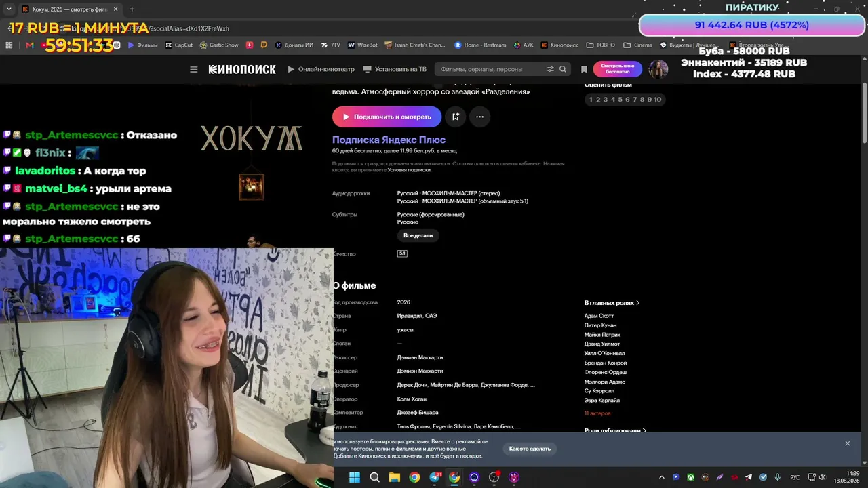Add film to list with bookmark-plus icon

coord(456,117)
